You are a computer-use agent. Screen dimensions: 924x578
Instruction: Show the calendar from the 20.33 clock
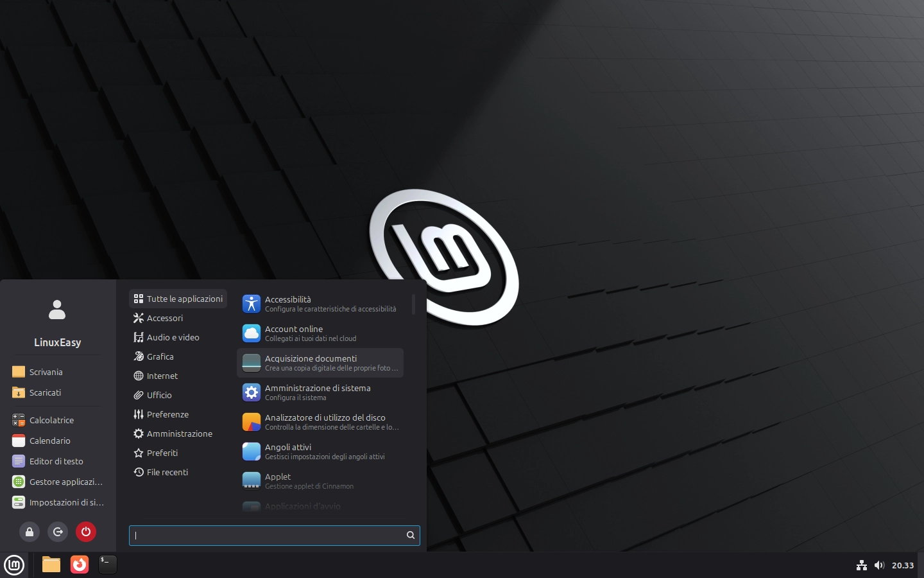[x=903, y=565]
